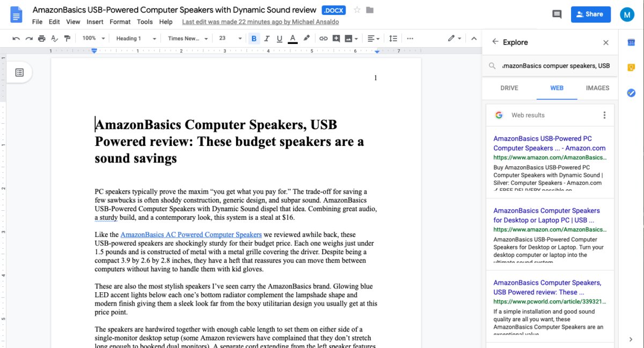
Task: Open the AmazonBasics USB-Powered PC Computer Speakers result
Action: (550, 143)
